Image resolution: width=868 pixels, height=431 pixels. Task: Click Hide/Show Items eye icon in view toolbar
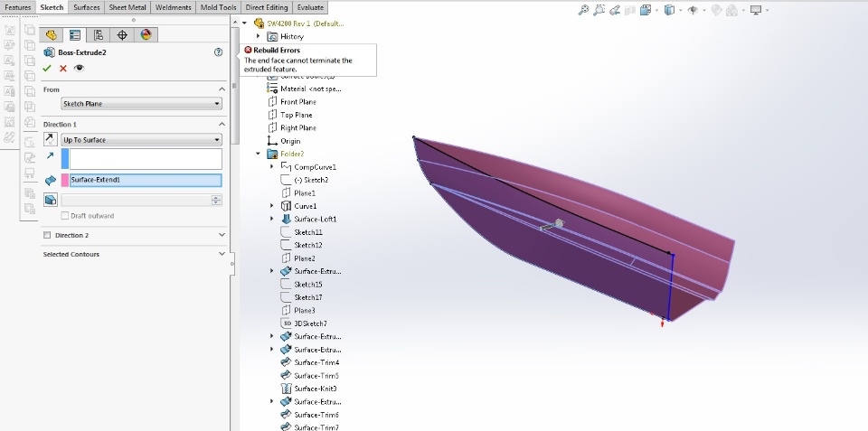693,10
